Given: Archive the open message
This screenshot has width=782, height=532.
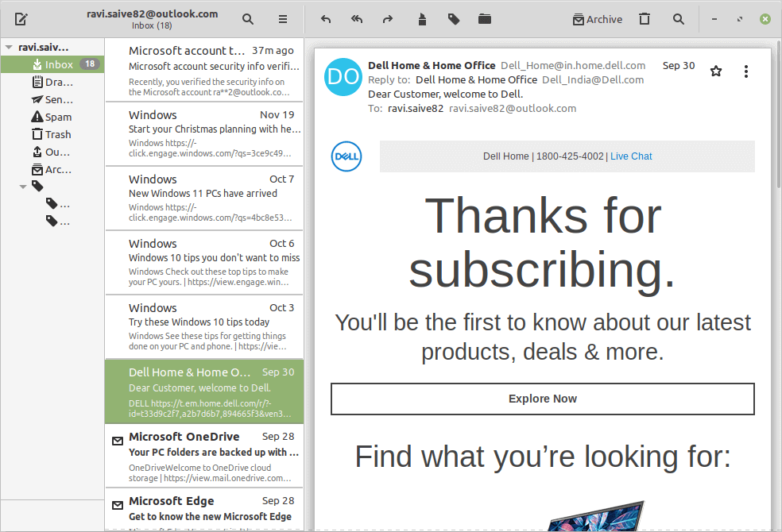Looking at the screenshot, I should (x=598, y=19).
